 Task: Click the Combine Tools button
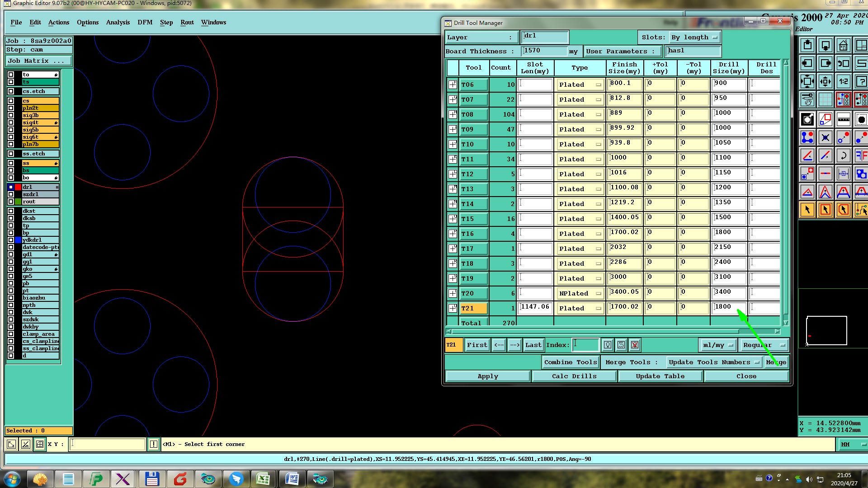pos(571,362)
